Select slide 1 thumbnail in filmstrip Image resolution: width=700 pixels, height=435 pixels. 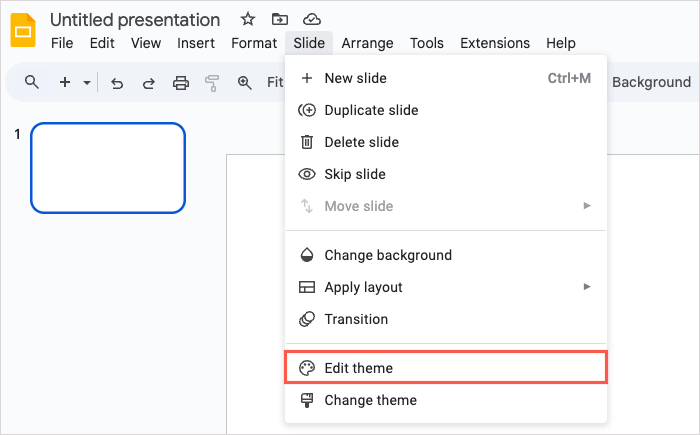tap(108, 168)
